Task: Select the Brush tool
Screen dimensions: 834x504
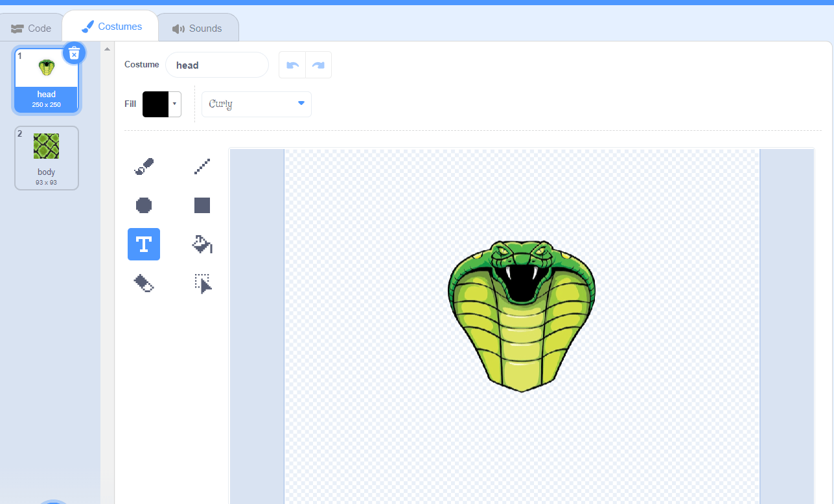Action: coord(144,166)
